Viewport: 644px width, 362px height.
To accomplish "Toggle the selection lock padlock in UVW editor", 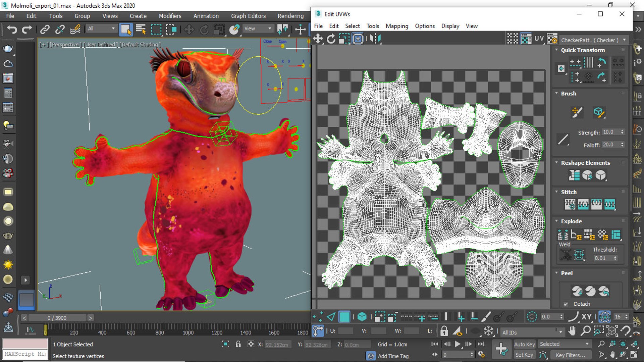I will tap(444, 331).
